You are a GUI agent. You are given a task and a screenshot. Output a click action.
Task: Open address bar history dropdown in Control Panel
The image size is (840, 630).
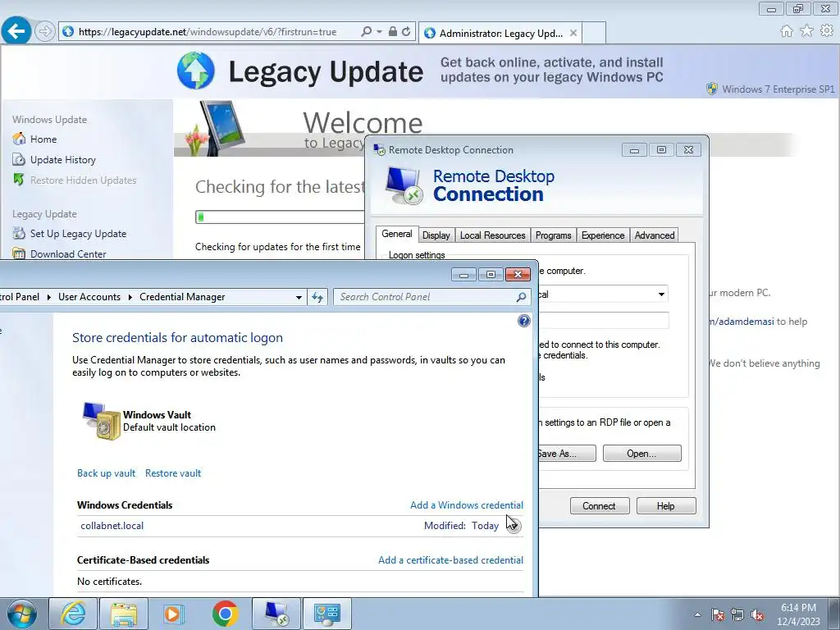tap(299, 297)
